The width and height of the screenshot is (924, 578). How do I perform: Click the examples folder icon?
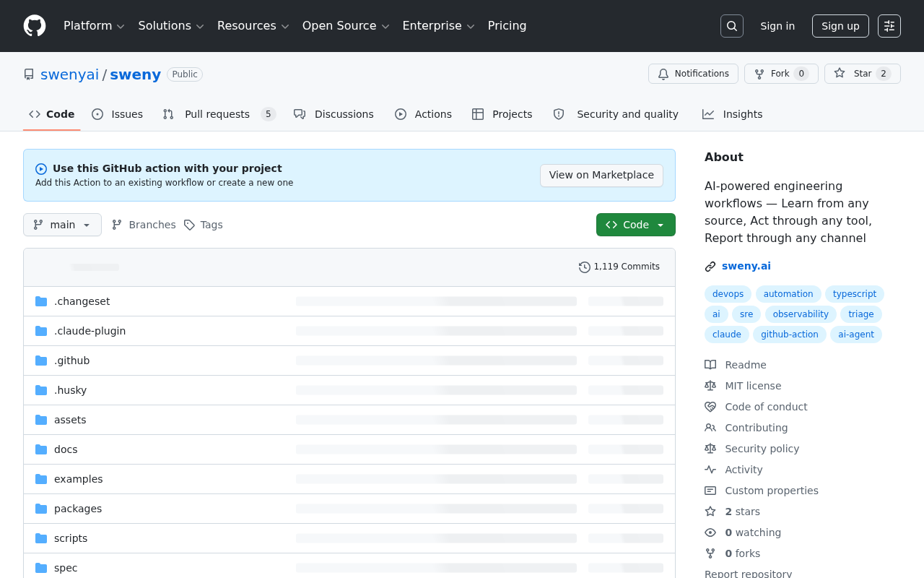(x=41, y=479)
